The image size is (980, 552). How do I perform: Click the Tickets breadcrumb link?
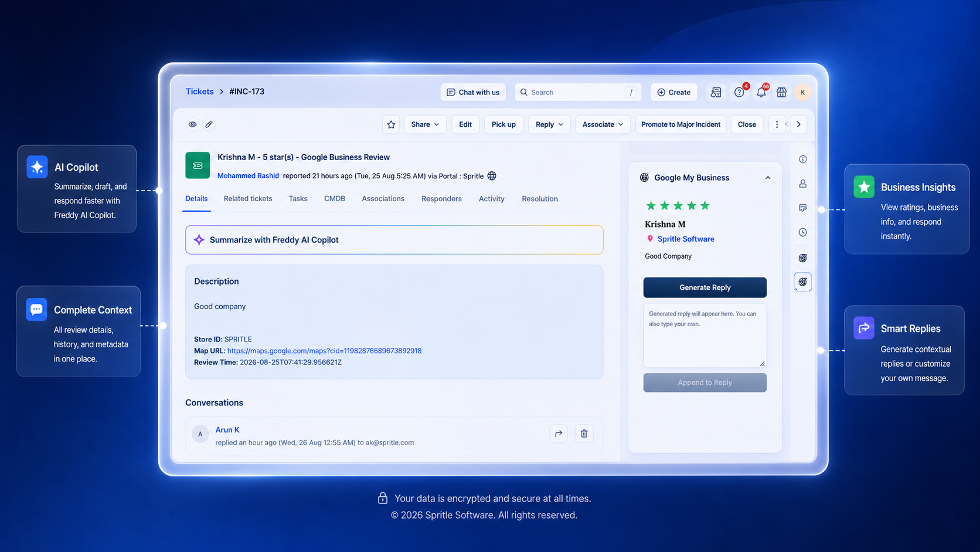coord(199,92)
